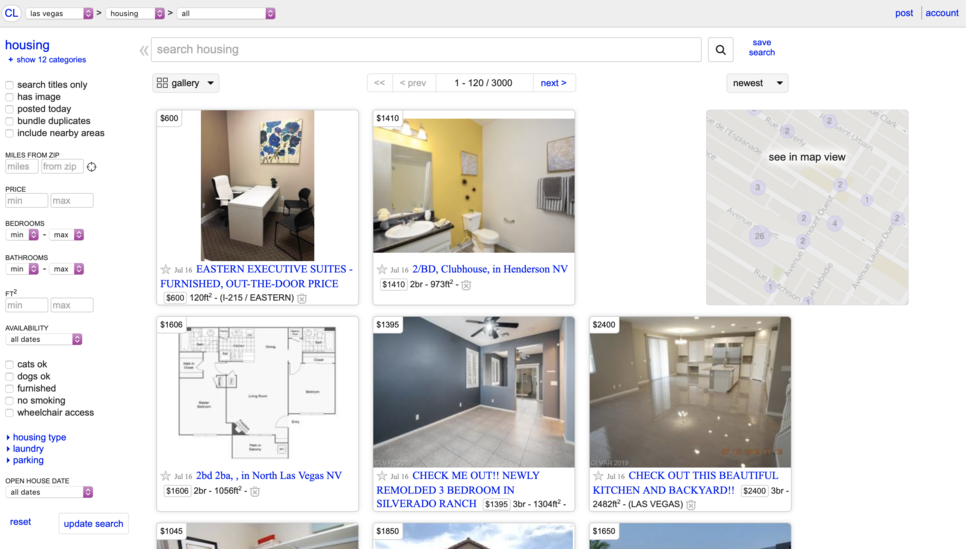Viewport: 966px width, 549px height.
Task: Star the Beautiful Kitchen and Backyard listing
Action: pos(598,476)
